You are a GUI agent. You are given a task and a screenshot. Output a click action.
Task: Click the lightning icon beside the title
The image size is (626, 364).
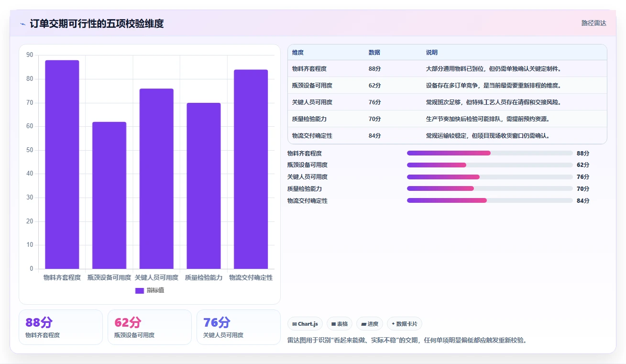coord(23,24)
